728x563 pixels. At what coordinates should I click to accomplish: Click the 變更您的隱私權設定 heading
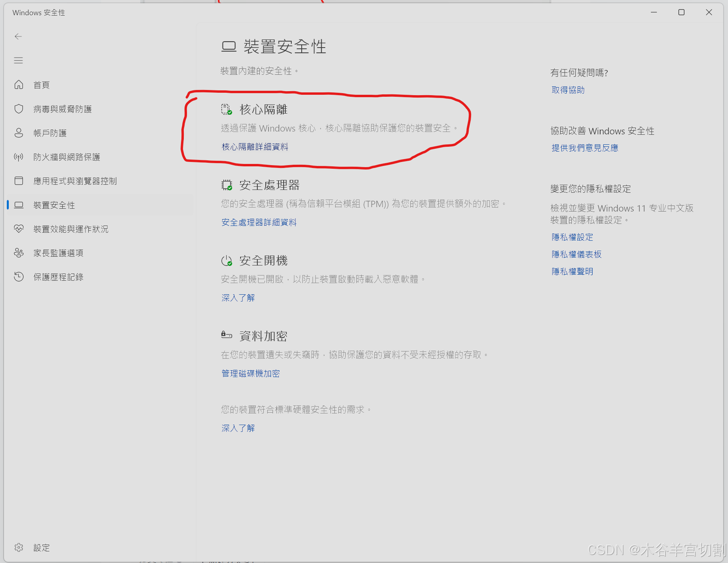point(591,189)
